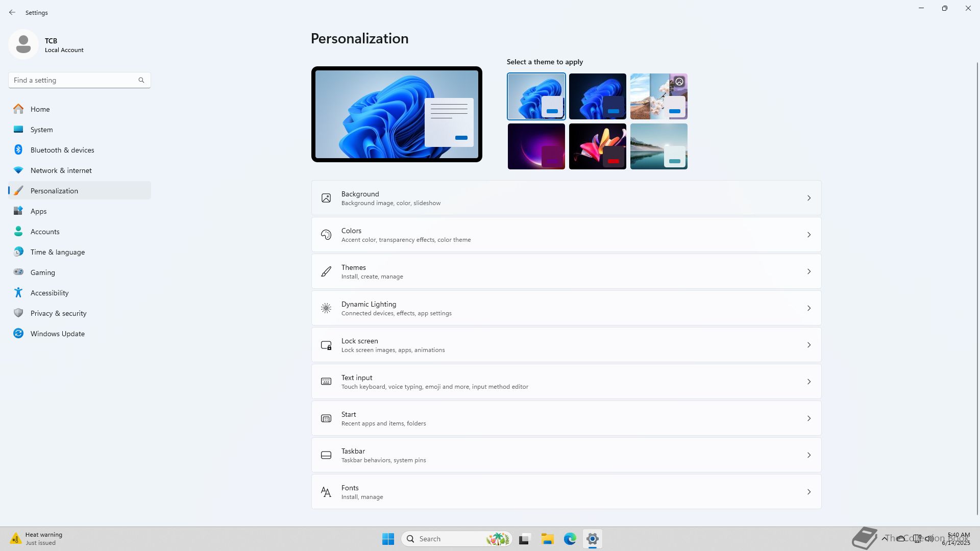The image size is (980, 551).
Task: Go back using the back arrow
Action: pos(12,12)
